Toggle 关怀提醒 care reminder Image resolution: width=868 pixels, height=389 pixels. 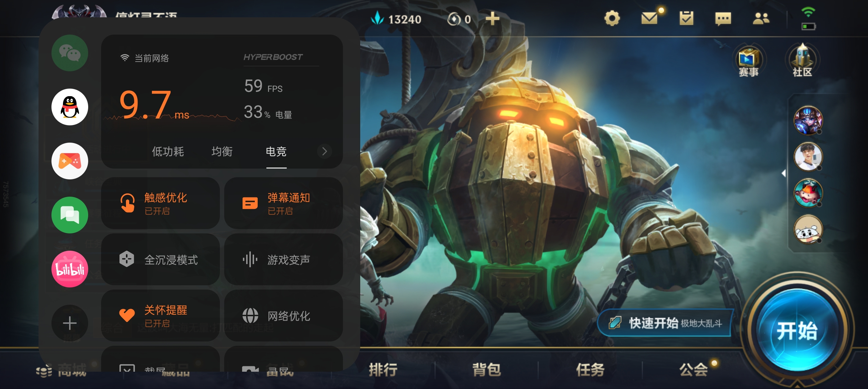tap(161, 316)
